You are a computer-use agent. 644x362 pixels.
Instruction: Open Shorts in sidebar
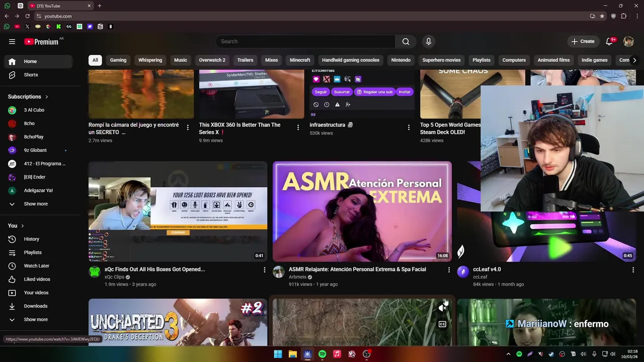pos(39,75)
